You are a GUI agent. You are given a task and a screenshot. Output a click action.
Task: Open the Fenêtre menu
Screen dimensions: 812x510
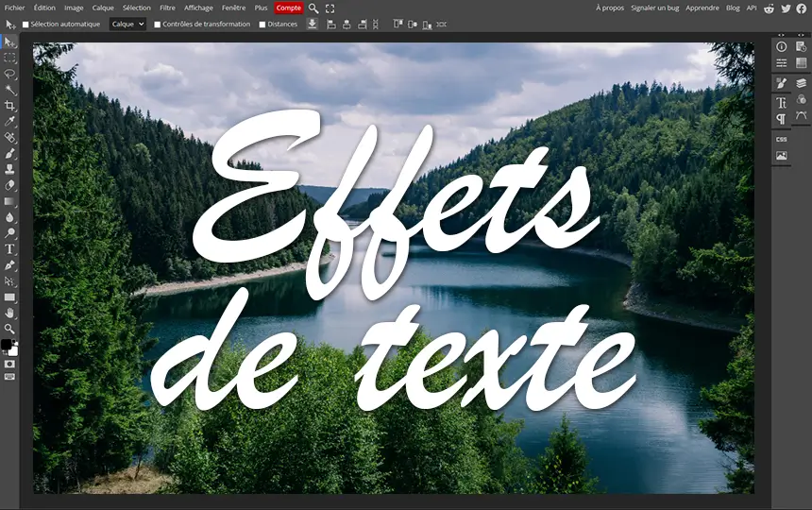(233, 8)
